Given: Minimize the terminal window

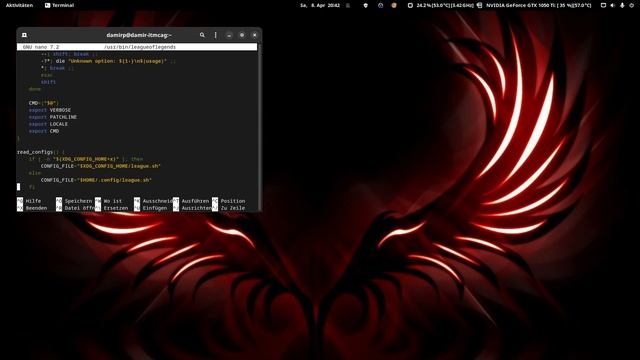Looking at the screenshot, I should (229, 35).
